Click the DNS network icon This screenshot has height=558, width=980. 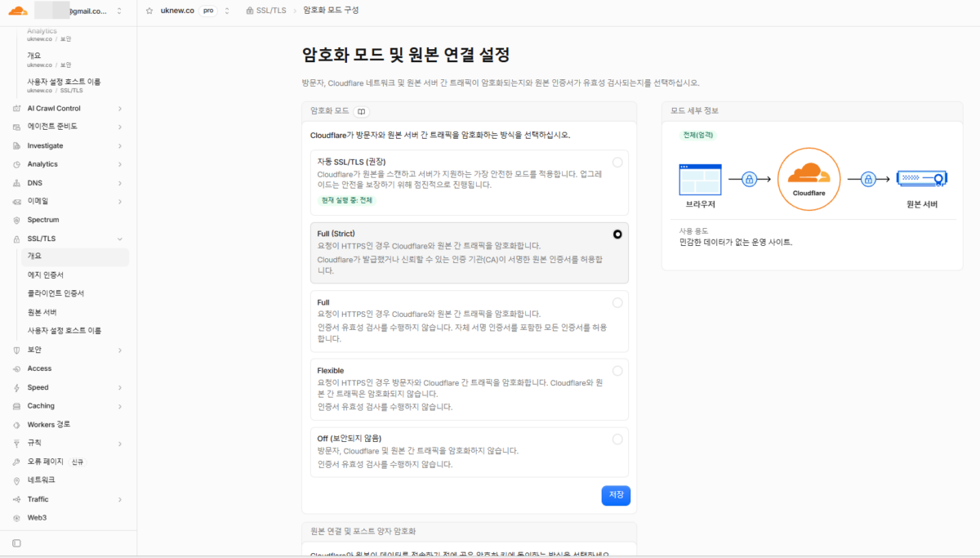click(x=18, y=183)
